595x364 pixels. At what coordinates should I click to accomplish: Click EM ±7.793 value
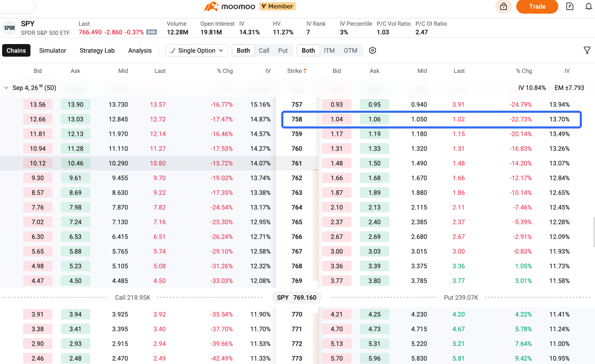(x=569, y=88)
